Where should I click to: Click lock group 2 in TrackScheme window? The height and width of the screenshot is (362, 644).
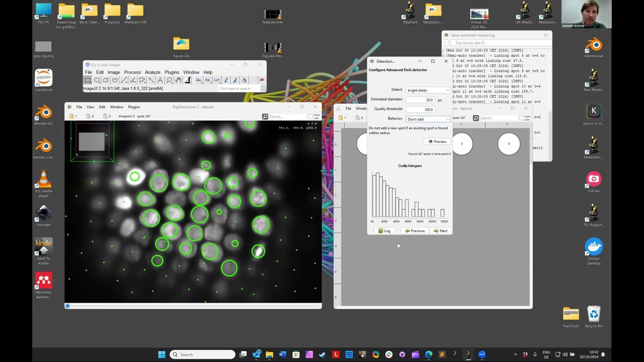[x=359, y=118]
